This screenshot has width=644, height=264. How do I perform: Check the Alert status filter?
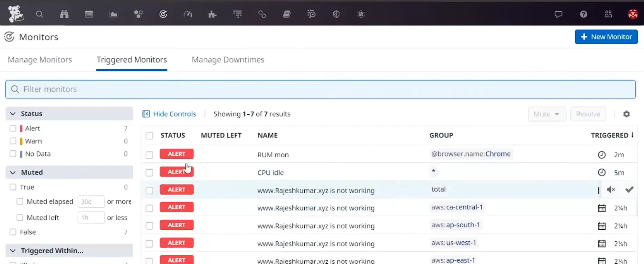[x=13, y=128]
